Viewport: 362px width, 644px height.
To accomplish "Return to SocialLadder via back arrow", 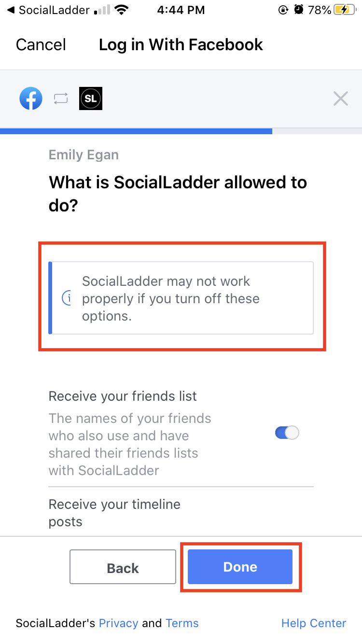I will click(x=11, y=10).
